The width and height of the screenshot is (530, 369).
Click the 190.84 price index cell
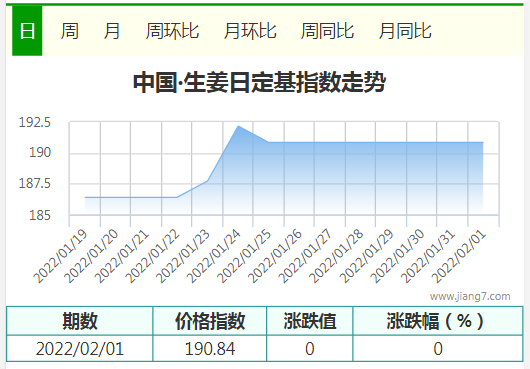tap(210, 348)
